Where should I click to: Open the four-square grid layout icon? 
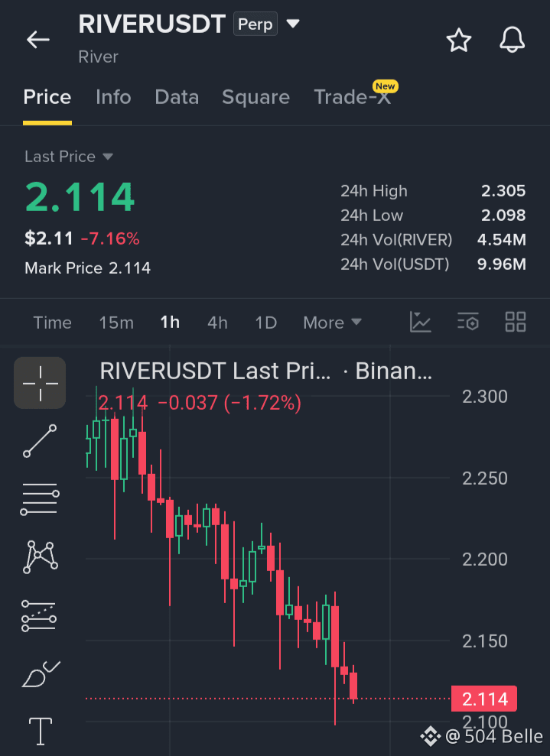pos(516,322)
